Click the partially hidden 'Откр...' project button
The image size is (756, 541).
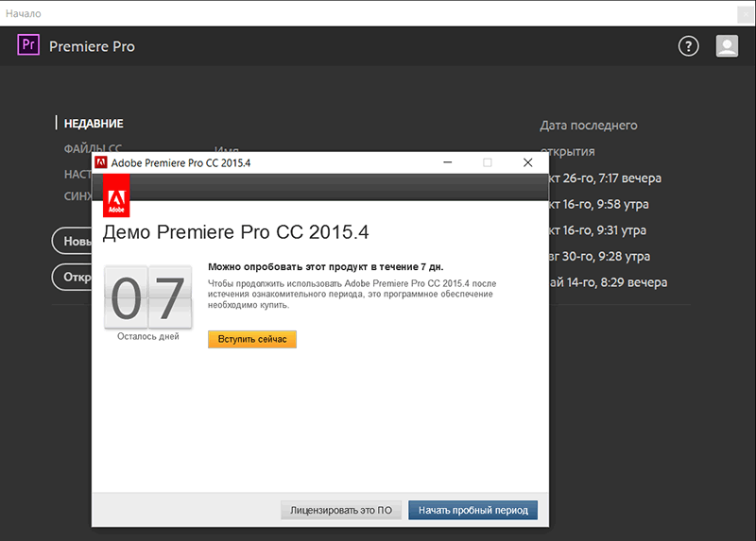click(72, 277)
